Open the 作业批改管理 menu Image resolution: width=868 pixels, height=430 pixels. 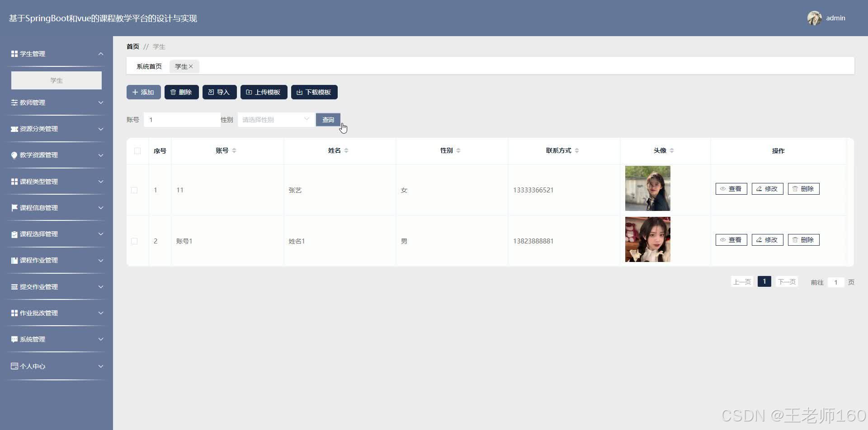(x=57, y=313)
